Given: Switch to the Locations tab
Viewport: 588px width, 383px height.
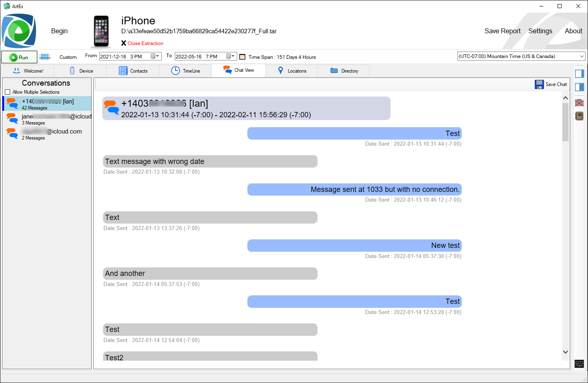Looking at the screenshot, I should pyautogui.click(x=291, y=71).
